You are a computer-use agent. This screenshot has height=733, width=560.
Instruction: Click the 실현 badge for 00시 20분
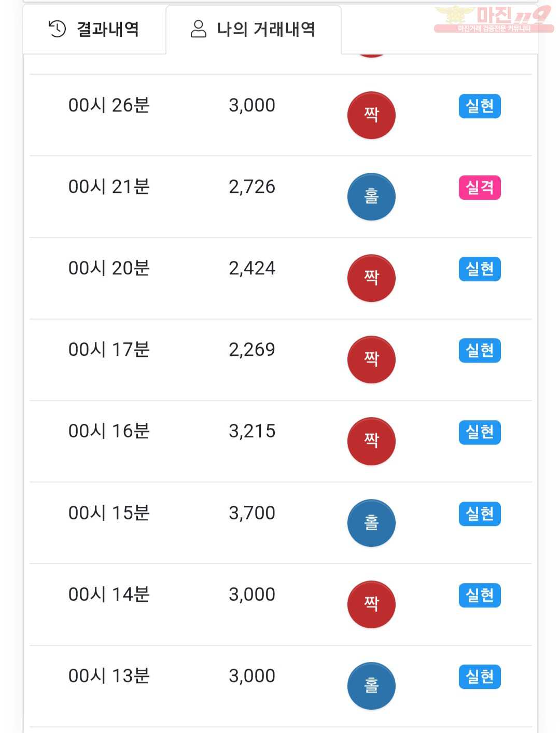(x=480, y=269)
